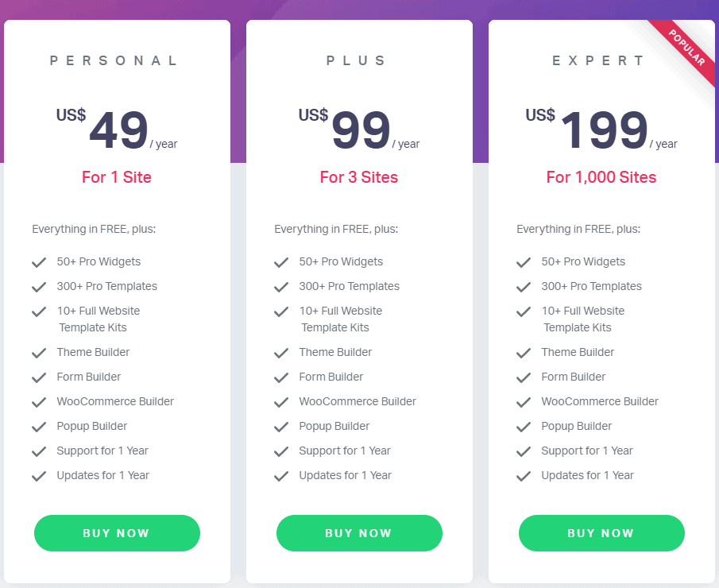This screenshot has width=719, height=588.
Task: Click checkmark beside Plus Theme Builder
Action: coord(281,353)
